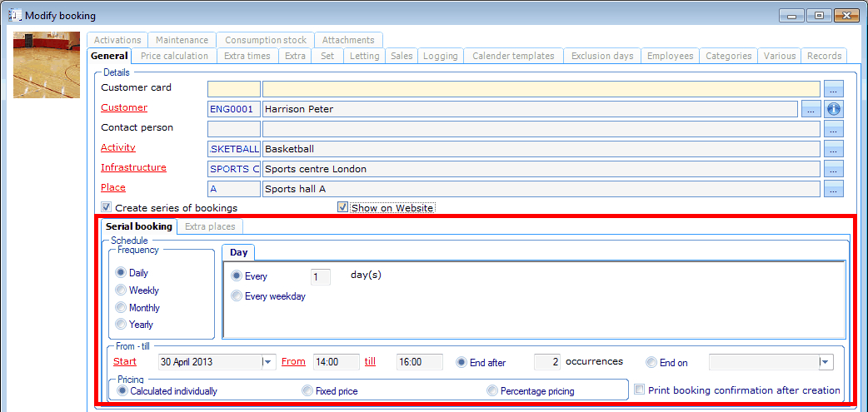This screenshot has width=868, height=412.
Task: Select Fixed price pricing option
Action: tap(307, 390)
